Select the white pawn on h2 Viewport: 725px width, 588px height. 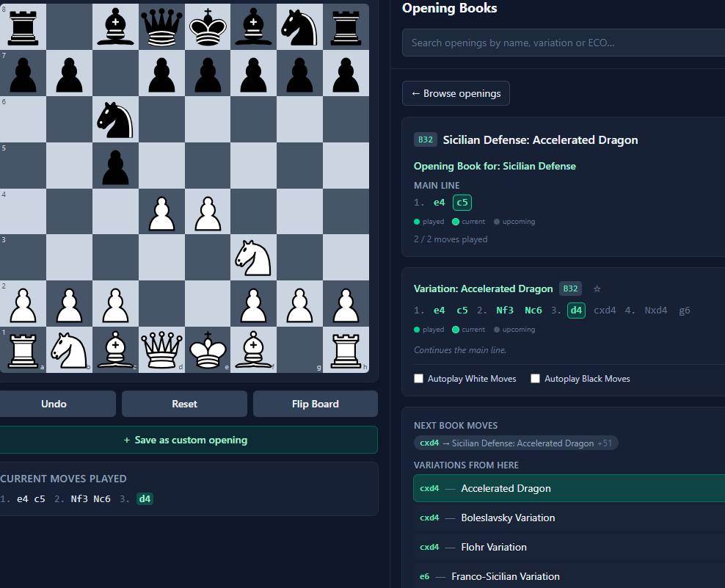click(346, 304)
